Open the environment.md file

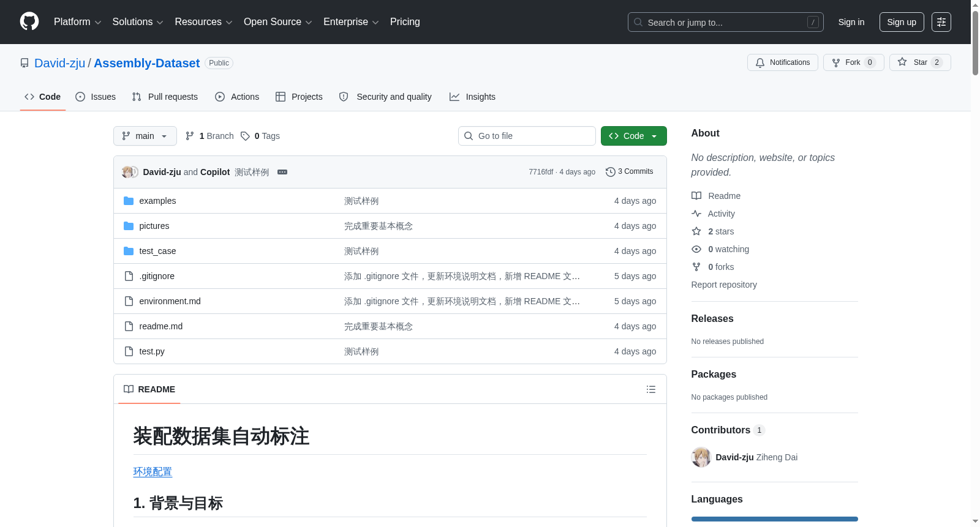[x=170, y=301]
